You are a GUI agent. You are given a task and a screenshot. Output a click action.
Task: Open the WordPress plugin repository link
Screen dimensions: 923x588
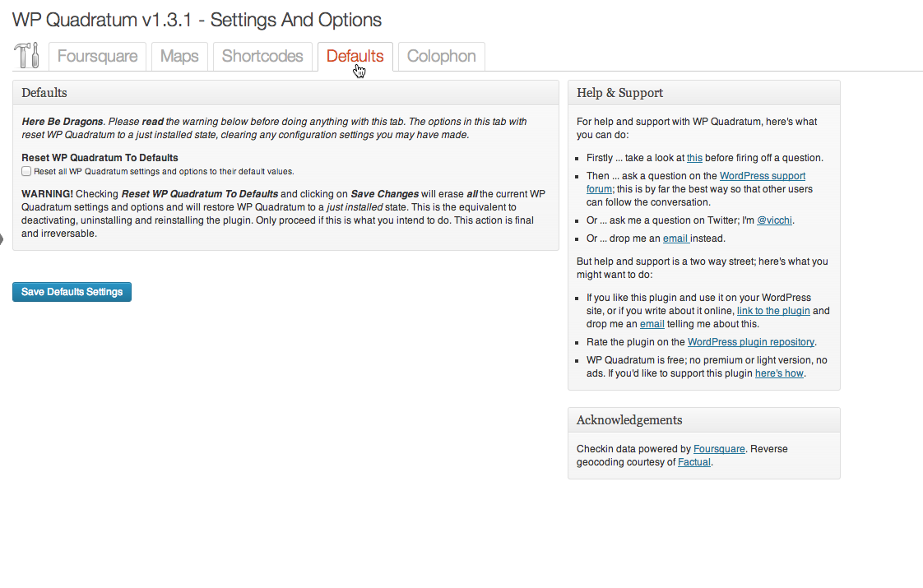[x=751, y=342]
